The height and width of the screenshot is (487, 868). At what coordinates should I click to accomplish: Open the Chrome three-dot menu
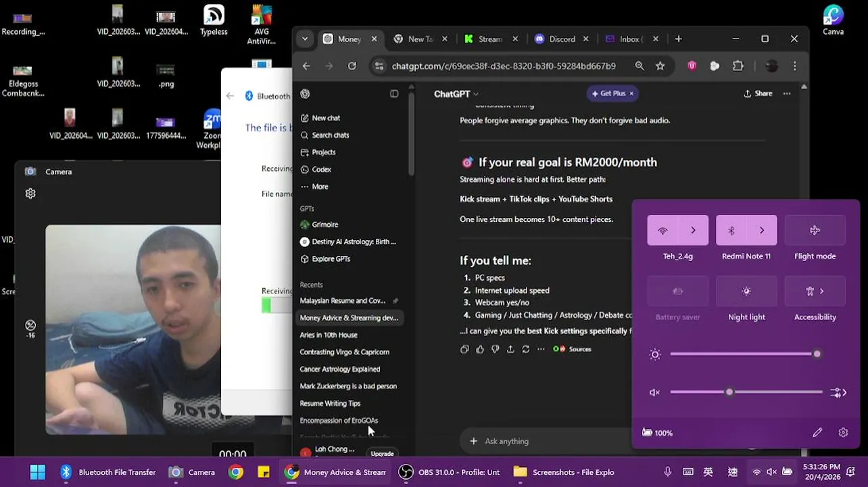[795, 66]
